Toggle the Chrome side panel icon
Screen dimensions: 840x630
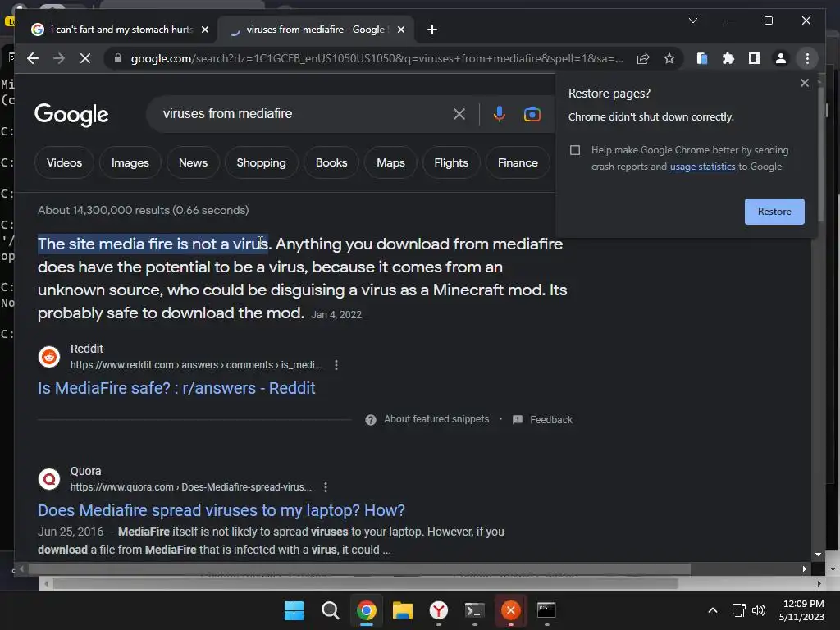point(755,58)
